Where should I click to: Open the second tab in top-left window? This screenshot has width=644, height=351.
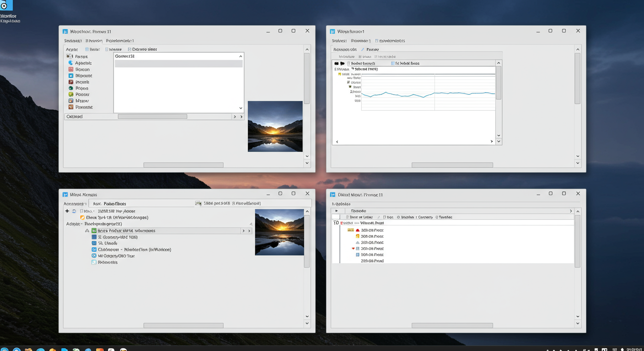pos(94,41)
